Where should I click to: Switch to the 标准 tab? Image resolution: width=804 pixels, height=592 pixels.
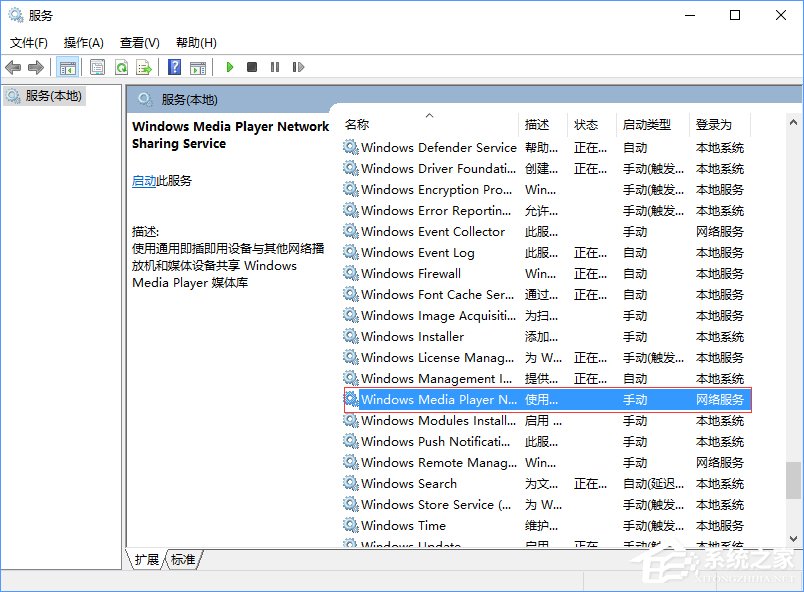coord(182,561)
